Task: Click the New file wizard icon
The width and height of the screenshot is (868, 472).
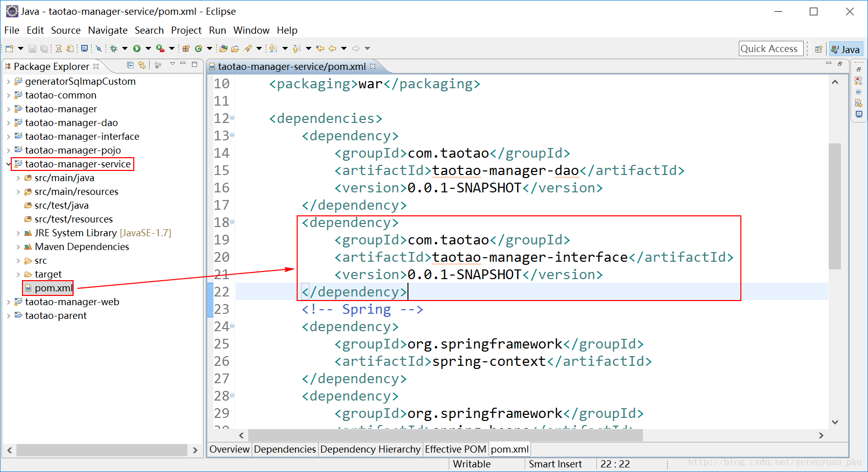Action: pyautogui.click(x=9, y=48)
